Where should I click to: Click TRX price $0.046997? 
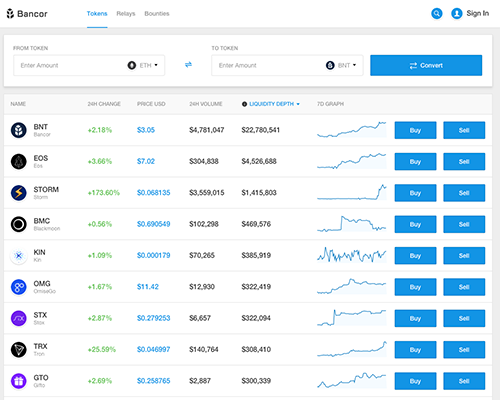coord(154,350)
